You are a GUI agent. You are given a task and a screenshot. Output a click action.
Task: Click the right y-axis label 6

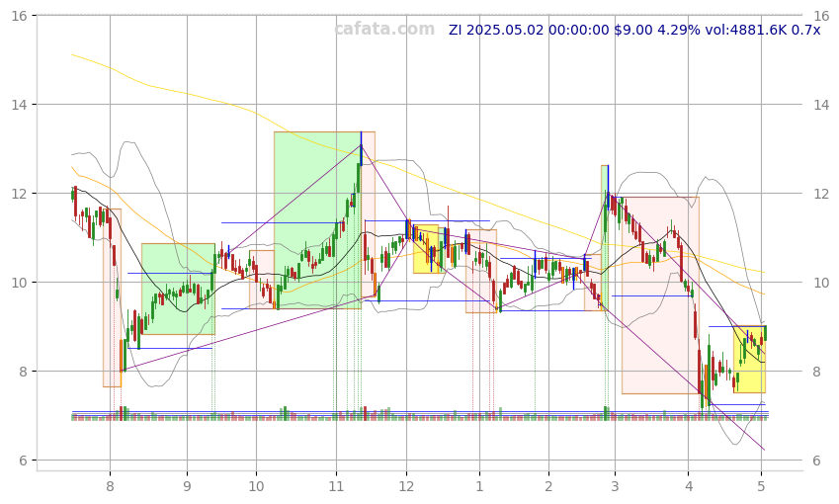point(816,461)
